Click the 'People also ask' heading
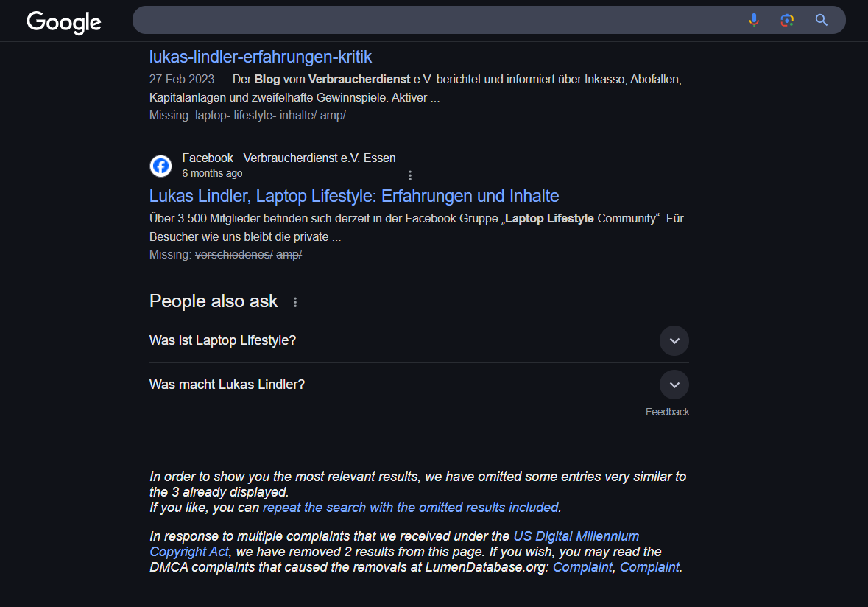The width and height of the screenshot is (868, 607). point(213,301)
